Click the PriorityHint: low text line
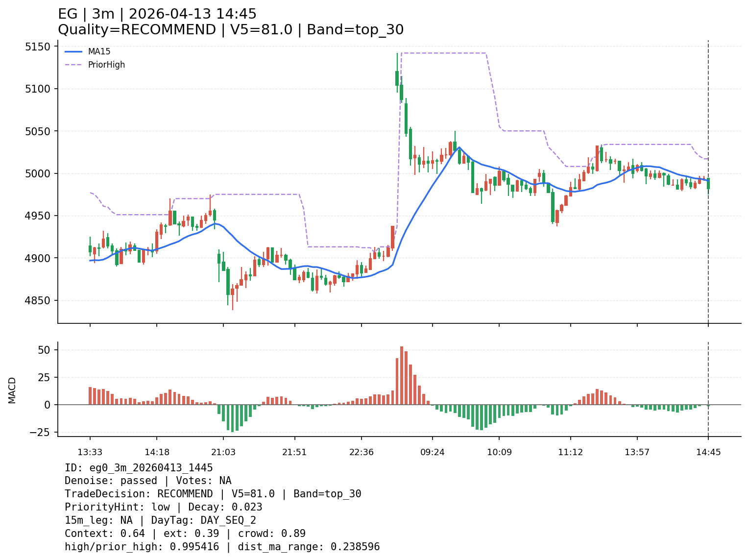748x560 pixels. click(163, 507)
